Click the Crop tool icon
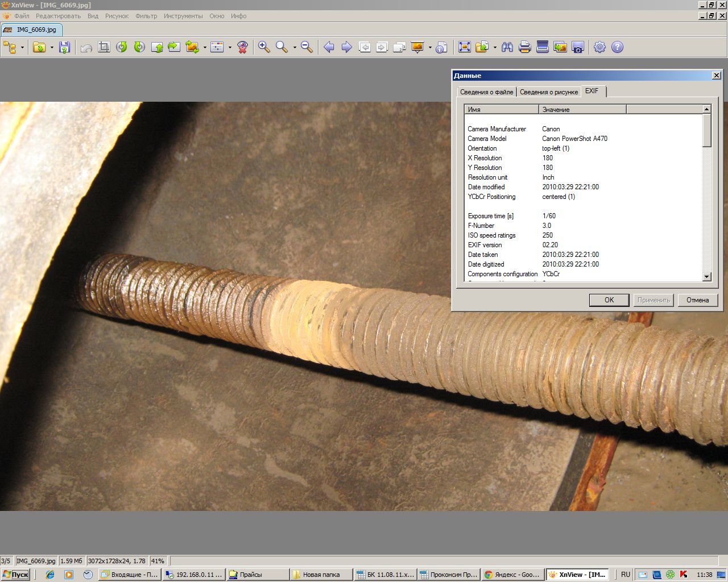The height and width of the screenshot is (582, 728). tap(104, 47)
